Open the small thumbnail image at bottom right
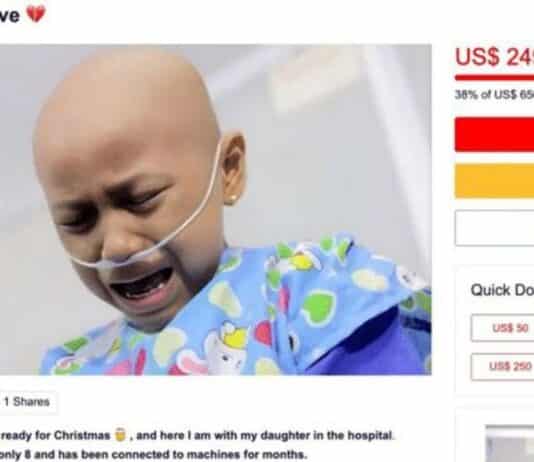Viewport: 534px width, 462px height. pyautogui.click(x=510, y=443)
